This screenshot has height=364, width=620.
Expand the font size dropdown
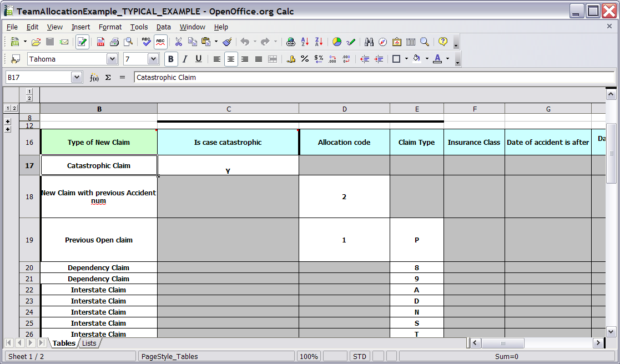tap(153, 59)
